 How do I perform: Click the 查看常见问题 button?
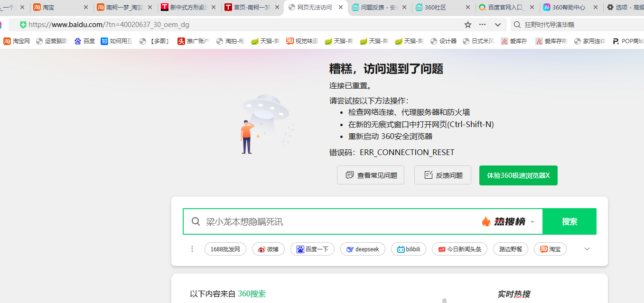click(371, 175)
